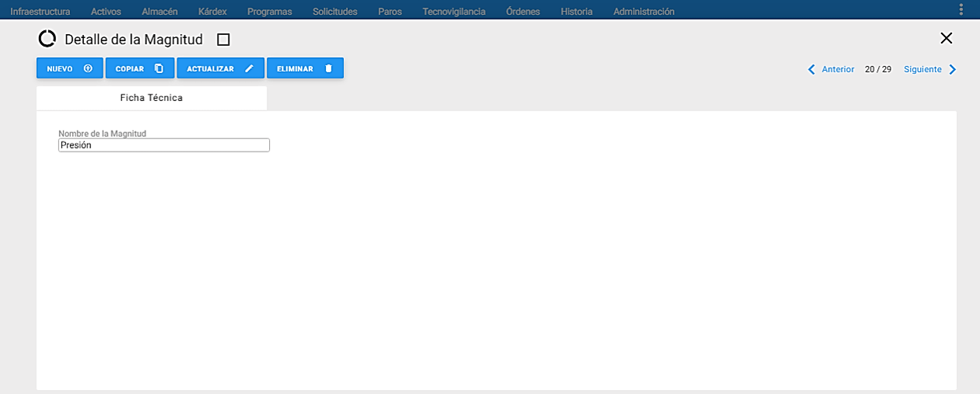This screenshot has height=394, width=980.
Task: Click the COPIAR button
Action: [x=140, y=68]
